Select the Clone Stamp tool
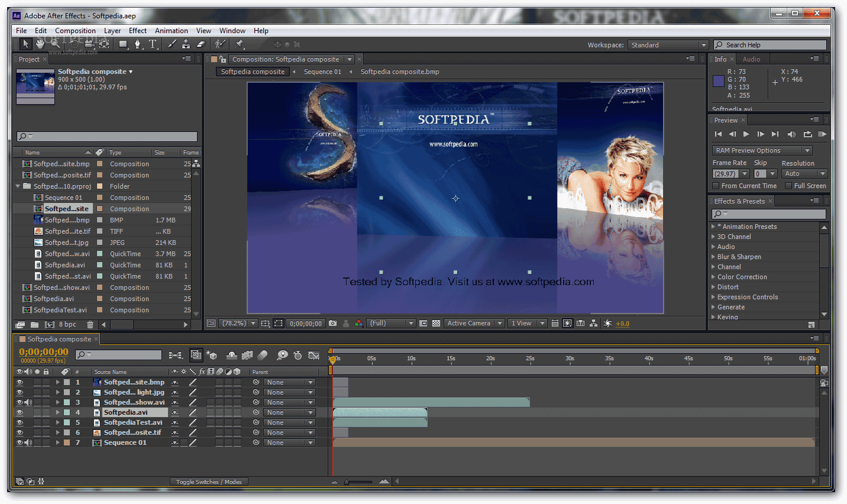 coord(186,44)
